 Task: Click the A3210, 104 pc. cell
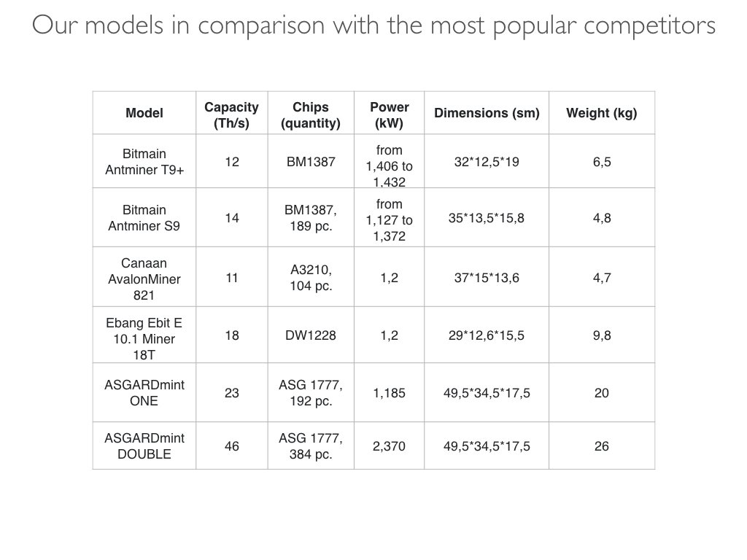[x=311, y=276]
